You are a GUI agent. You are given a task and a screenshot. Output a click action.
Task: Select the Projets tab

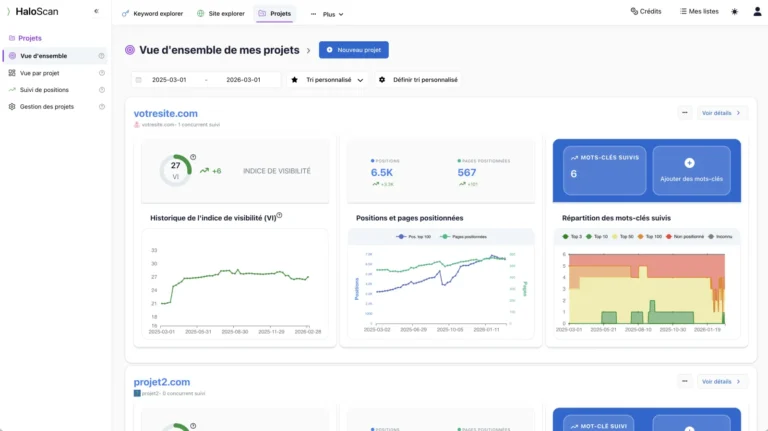point(275,14)
